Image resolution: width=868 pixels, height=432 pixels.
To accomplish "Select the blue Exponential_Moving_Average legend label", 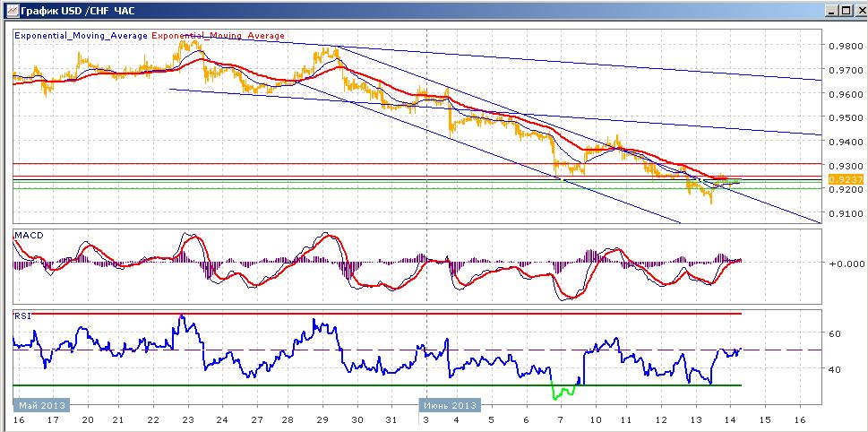I will click(81, 36).
